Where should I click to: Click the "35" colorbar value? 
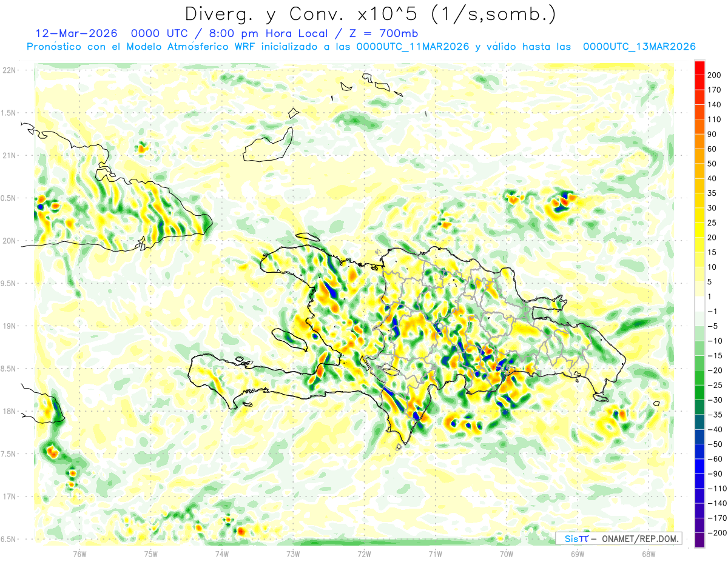point(712,193)
